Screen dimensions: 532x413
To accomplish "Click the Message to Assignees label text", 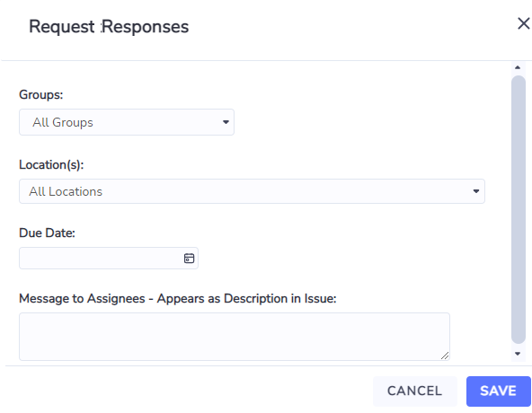I will point(177,299).
